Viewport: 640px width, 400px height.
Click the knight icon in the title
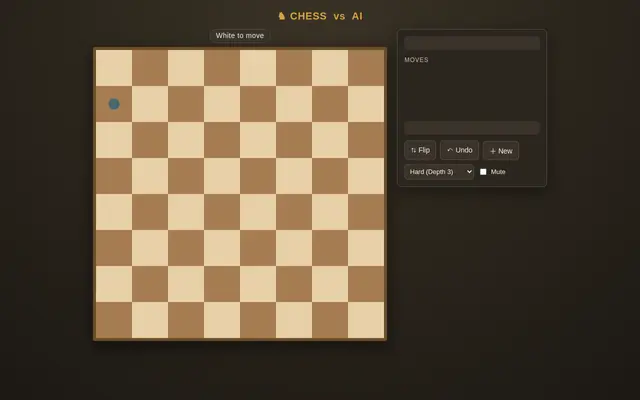coord(281,16)
